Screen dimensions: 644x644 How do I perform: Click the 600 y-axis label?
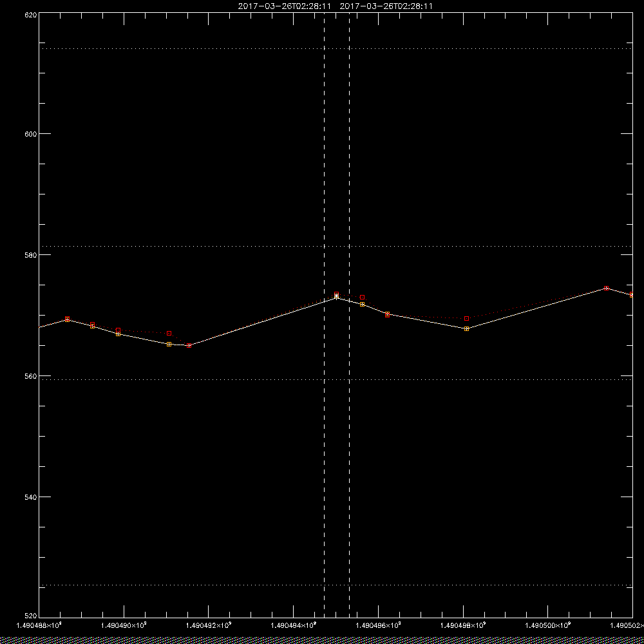[x=31, y=134]
